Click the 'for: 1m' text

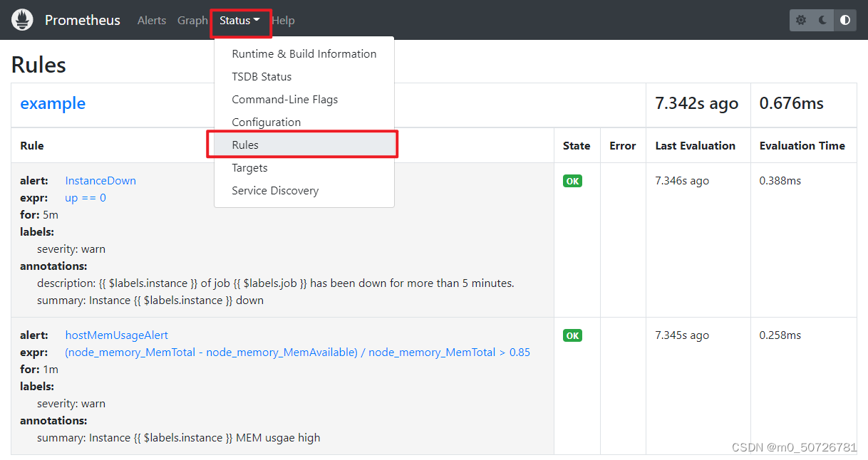click(x=39, y=370)
